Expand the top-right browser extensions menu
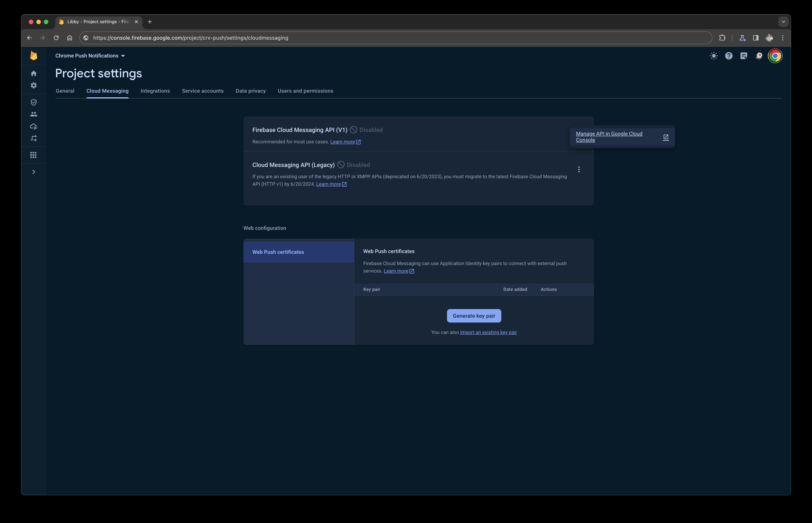This screenshot has height=523, width=812. [x=722, y=37]
